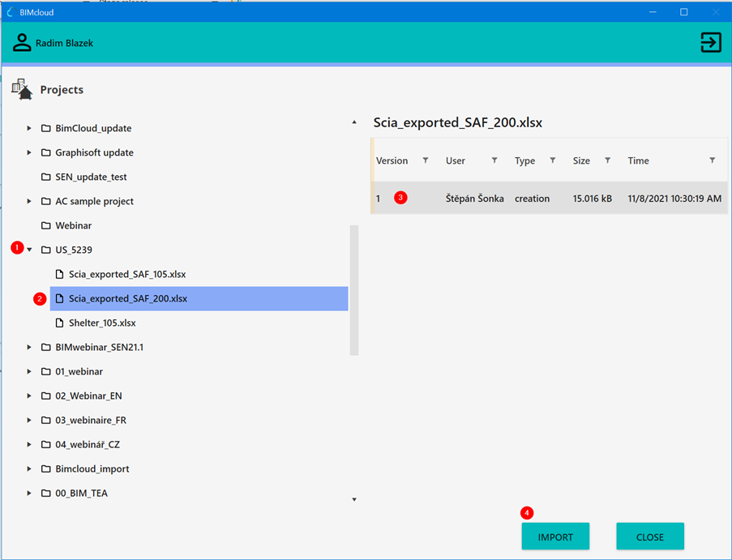
Task: Click the Version column header
Action: coord(392,160)
